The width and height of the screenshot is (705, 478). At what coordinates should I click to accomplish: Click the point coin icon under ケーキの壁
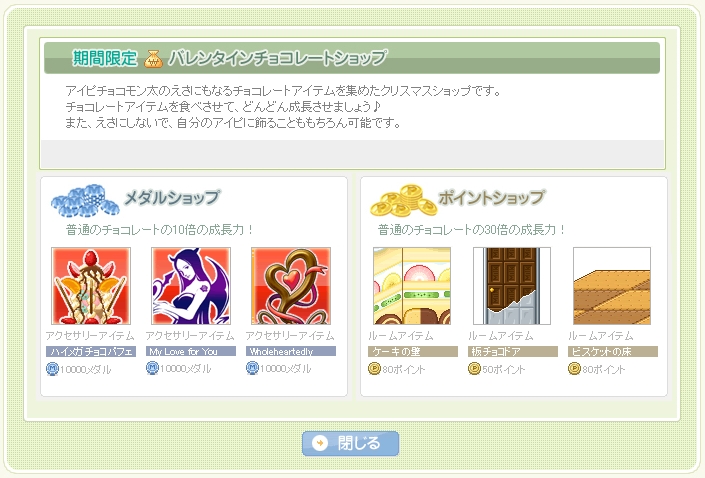[374, 369]
